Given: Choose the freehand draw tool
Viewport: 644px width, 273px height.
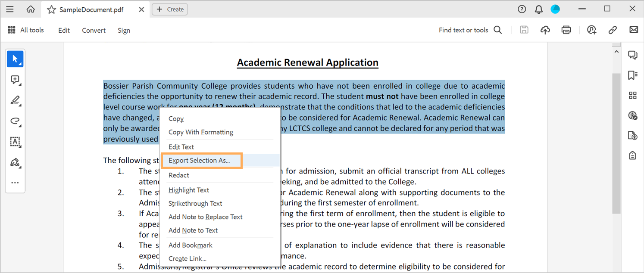Looking at the screenshot, I should click(15, 121).
